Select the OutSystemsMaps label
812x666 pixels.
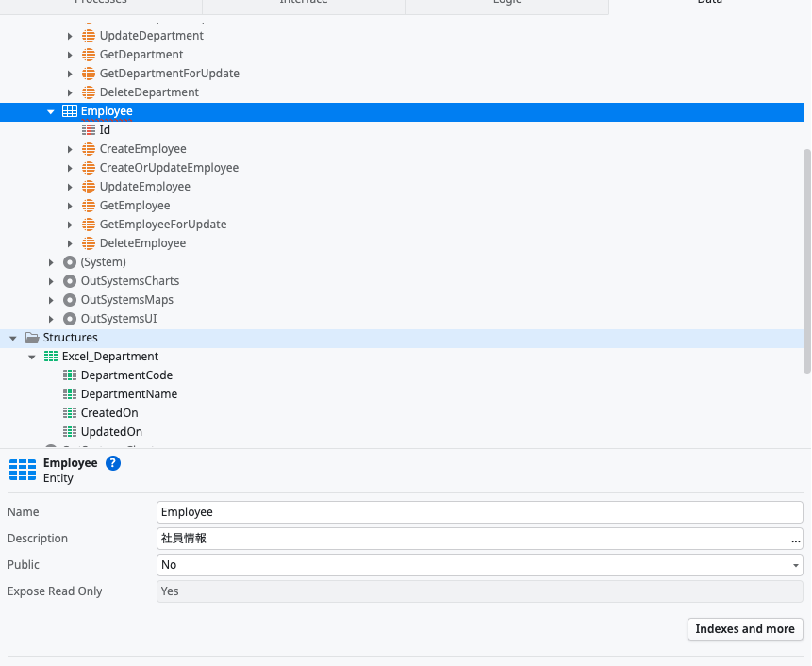pyautogui.click(x=127, y=300)
